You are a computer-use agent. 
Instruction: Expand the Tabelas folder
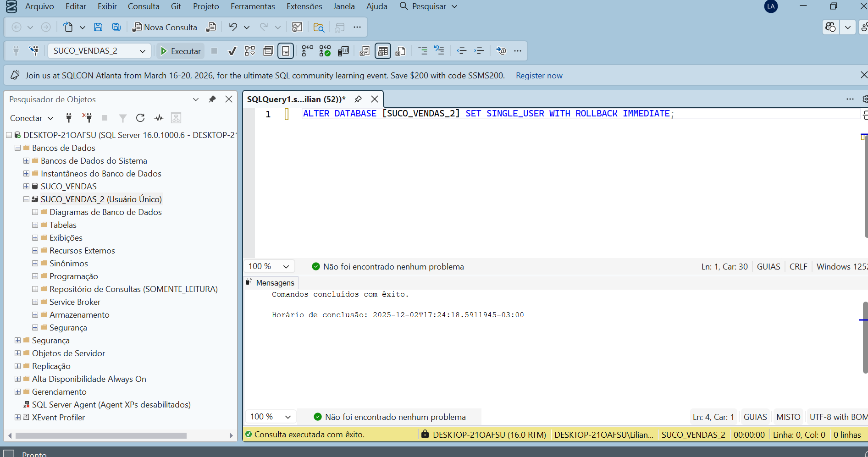click(35, 225)
